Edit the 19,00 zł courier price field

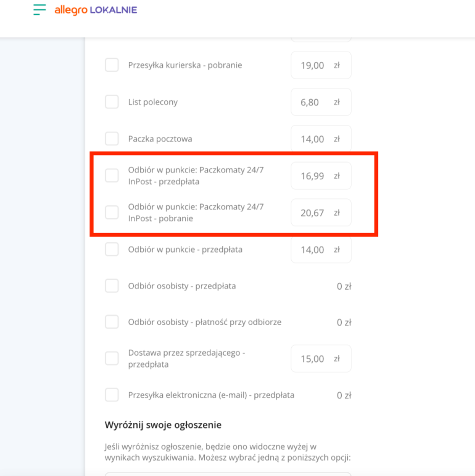(313, 65)
